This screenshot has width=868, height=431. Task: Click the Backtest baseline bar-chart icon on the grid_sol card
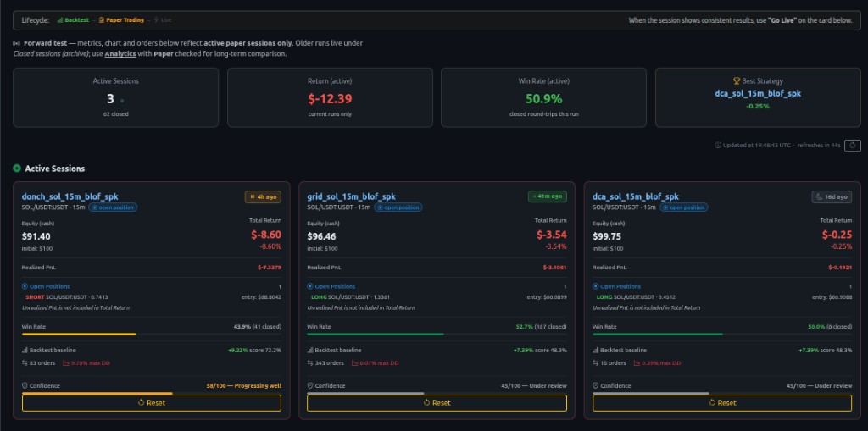pyautogui.click(x=310, y=351)
